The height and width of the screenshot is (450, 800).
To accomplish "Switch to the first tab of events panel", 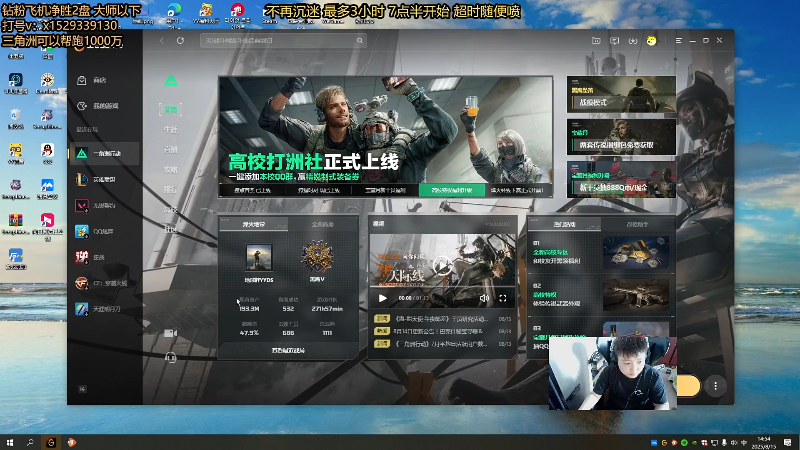I will coord(564,224).
